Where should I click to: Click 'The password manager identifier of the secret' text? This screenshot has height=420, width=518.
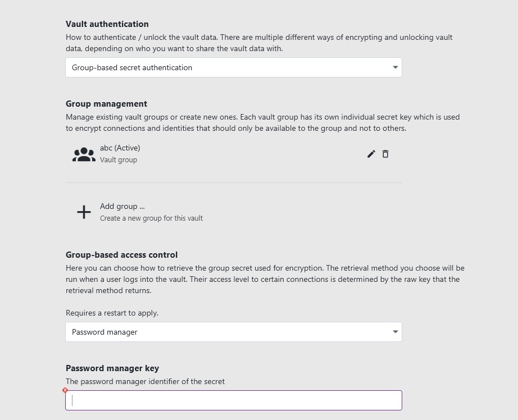[x=145, y=381]
